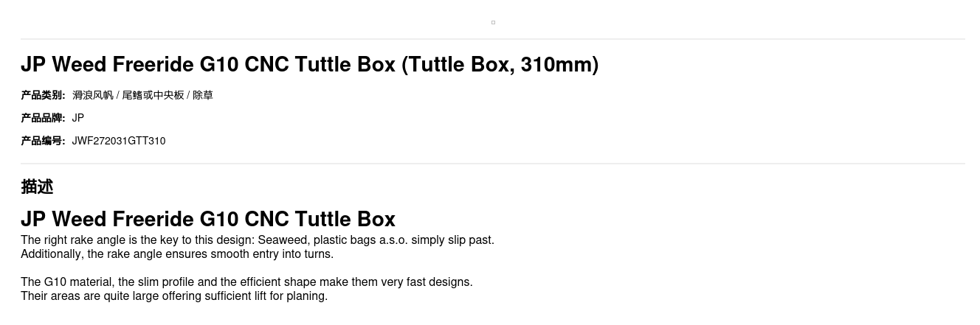Open the 尾鳍或中央板 category link
Image resolution: width=980 pixels, height=325 pixels.
point(153,95)
